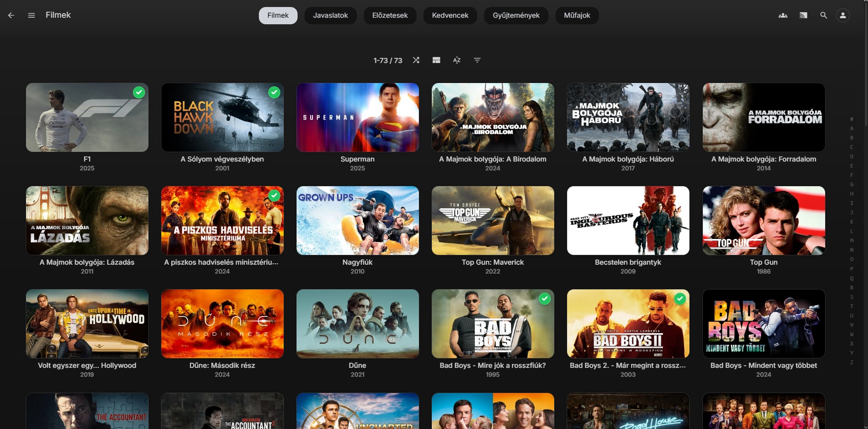Open Bad Boys - Mire jók a rosszfiúk? title
This screenshot has height=429, width=868.
(x=493, y=366)
